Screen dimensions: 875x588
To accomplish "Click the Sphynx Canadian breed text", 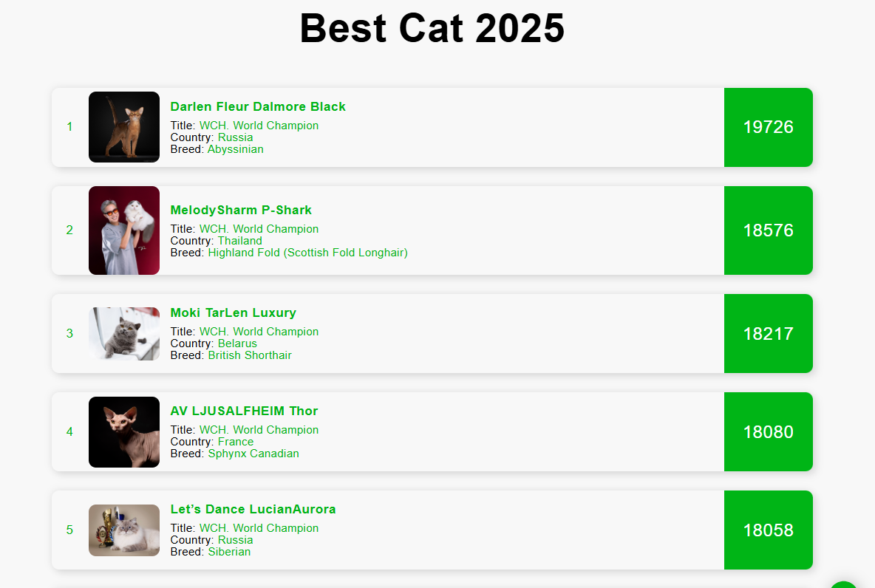I will pos(253,454).
